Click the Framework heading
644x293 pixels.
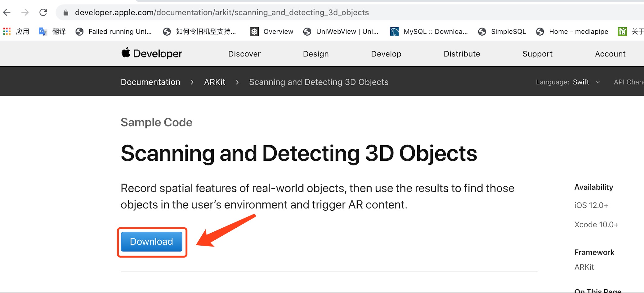[594, 252]
